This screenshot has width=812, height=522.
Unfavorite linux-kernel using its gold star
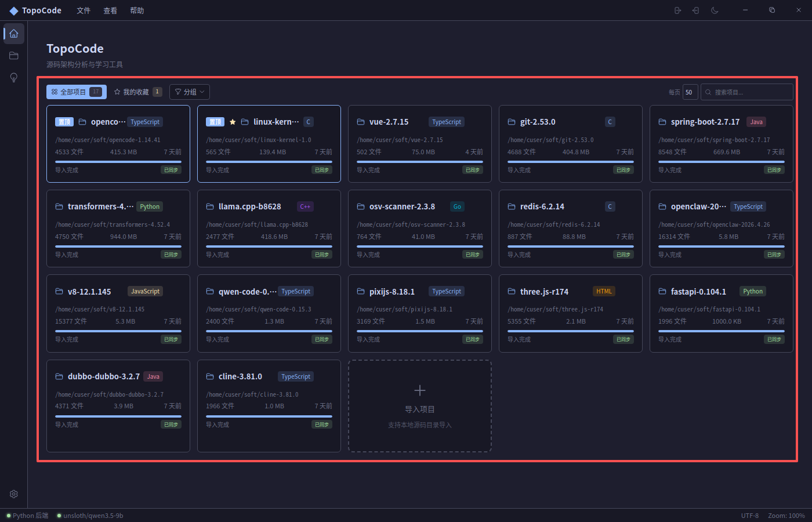pos(233,122)
